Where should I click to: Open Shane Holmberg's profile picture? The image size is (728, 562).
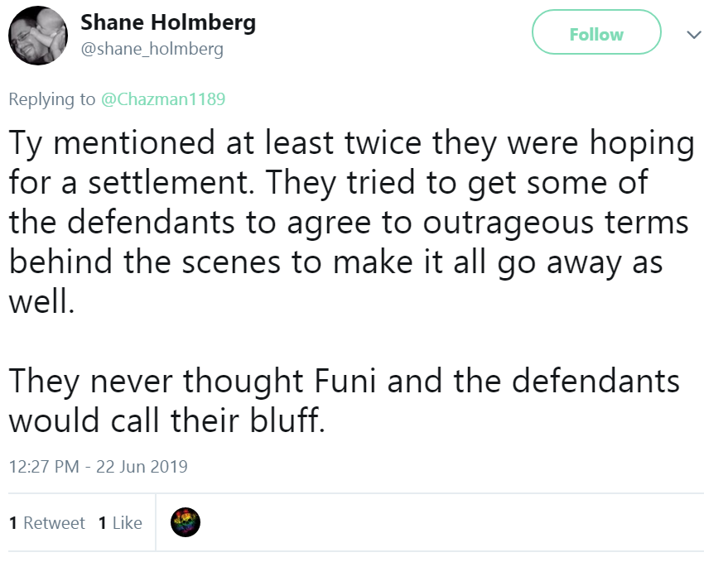tap(38, 36)
